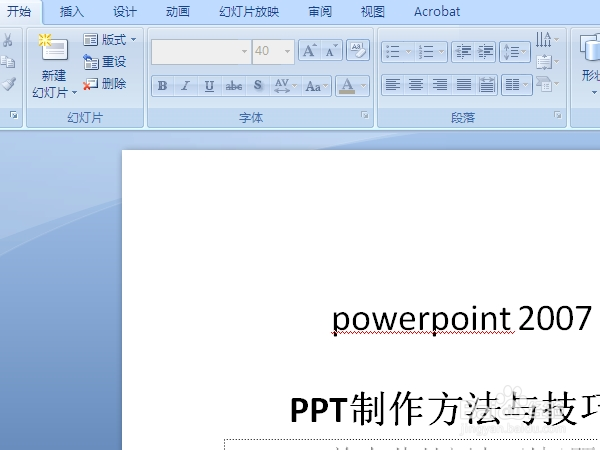Click the powerpoint 2007 slide text

click(462, 318)
